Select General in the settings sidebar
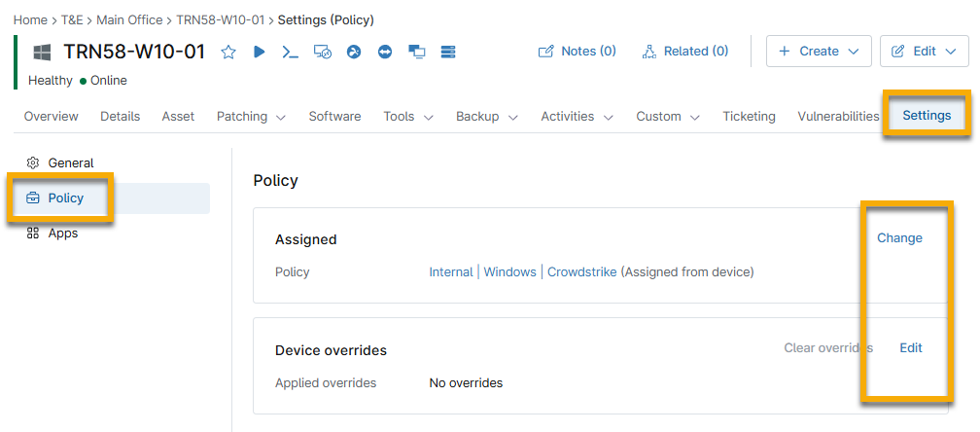 pyautogui.click(x=70, y=163)
